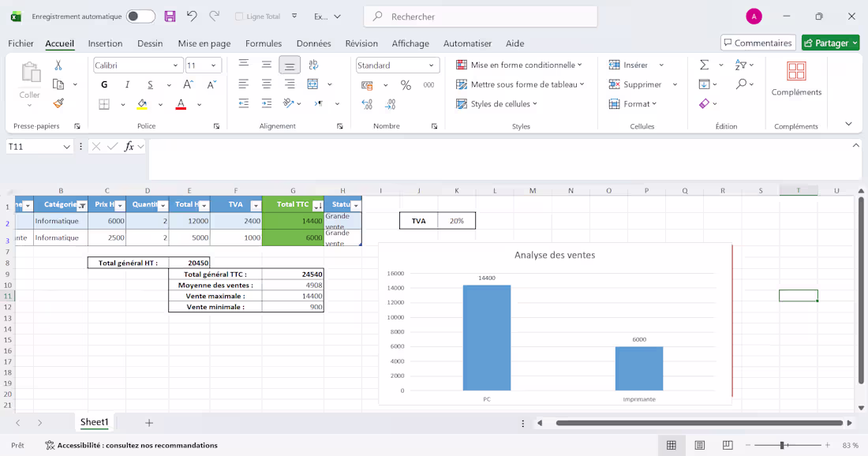Image resolution: width=868 pixels, height=456 pixels.
Task: Open the TVA column filter arrow
Action: pyautogui.click(x=255, y=206)
